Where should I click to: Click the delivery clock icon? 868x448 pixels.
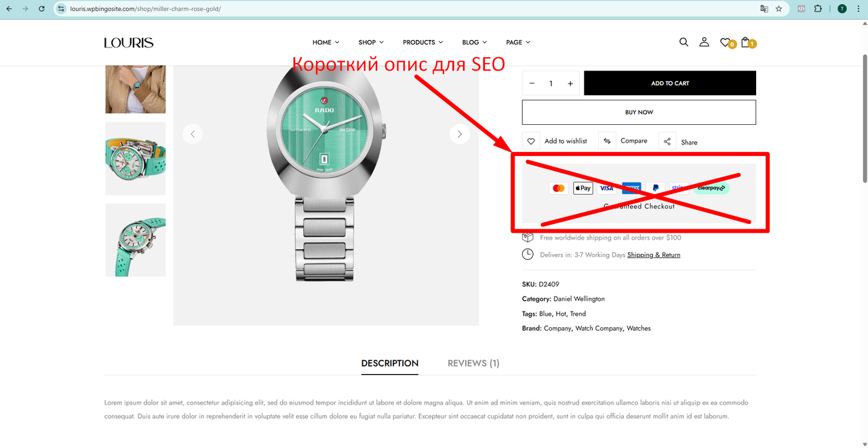coord(528,255)
